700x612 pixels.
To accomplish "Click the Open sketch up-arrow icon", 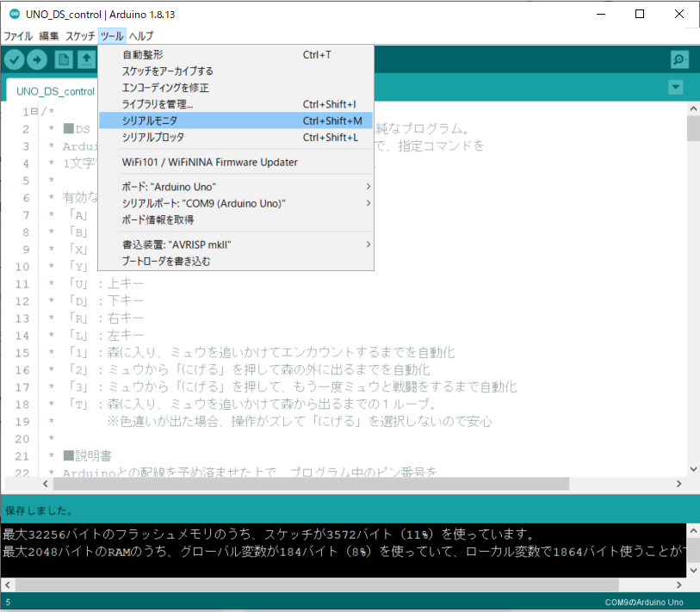I will [x=87, y=59].
